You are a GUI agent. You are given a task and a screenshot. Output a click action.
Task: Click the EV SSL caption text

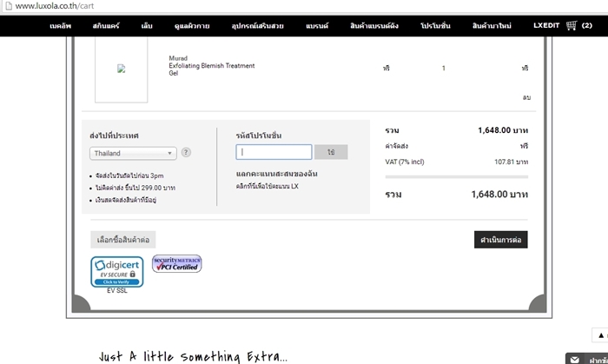click(117, 290)
